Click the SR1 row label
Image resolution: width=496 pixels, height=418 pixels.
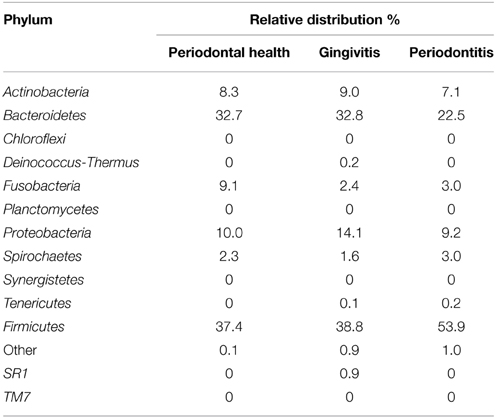pos(16,374)
